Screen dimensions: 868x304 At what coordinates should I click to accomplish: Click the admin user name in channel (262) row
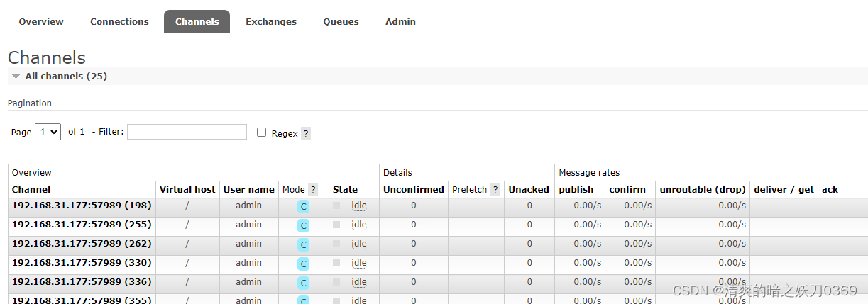(248, 244)
